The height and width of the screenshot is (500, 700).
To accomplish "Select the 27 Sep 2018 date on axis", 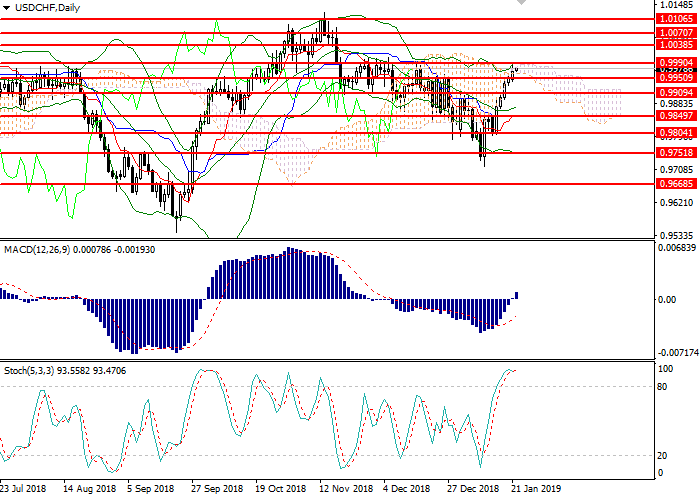I will tap(217, 489).
